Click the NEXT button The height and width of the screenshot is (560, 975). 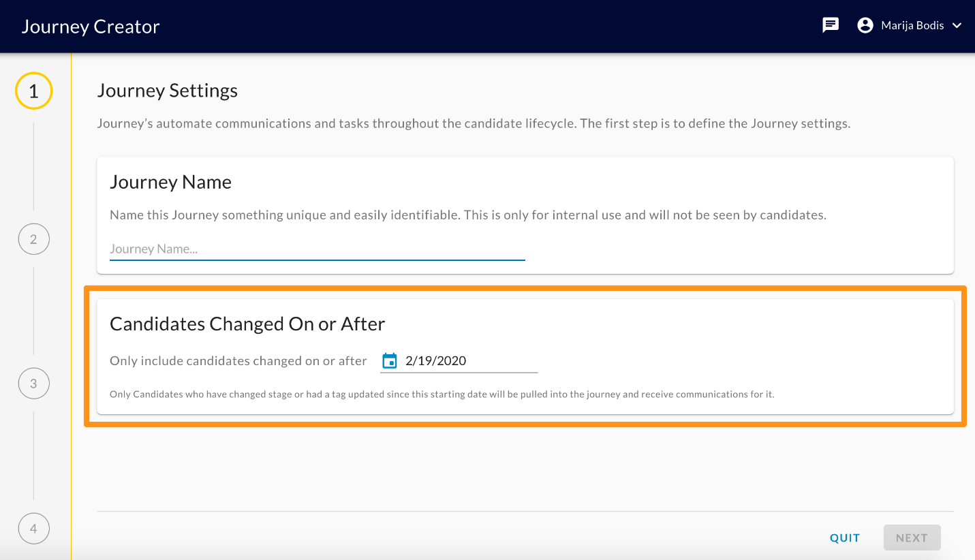pos(912,538)
